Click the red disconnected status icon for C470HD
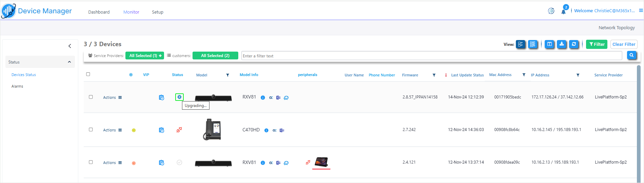Screen dimensions: 644x183 tap(179, 130)
